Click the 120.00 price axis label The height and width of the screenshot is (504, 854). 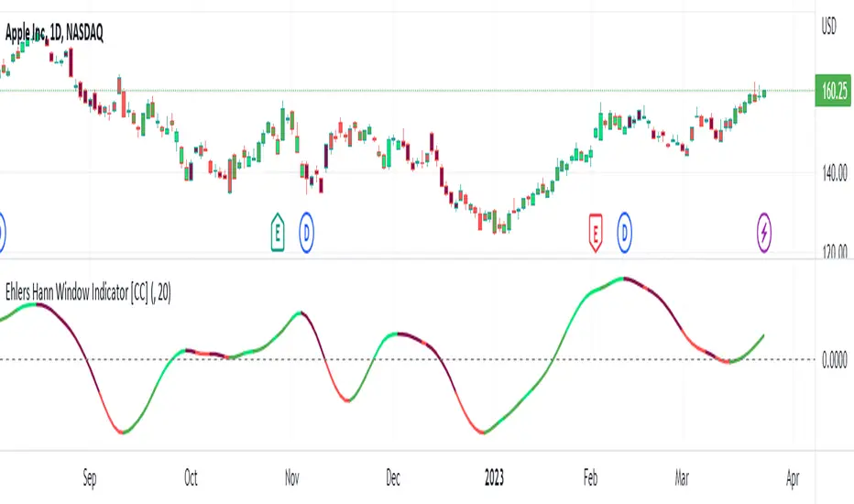tap(835, 251)
